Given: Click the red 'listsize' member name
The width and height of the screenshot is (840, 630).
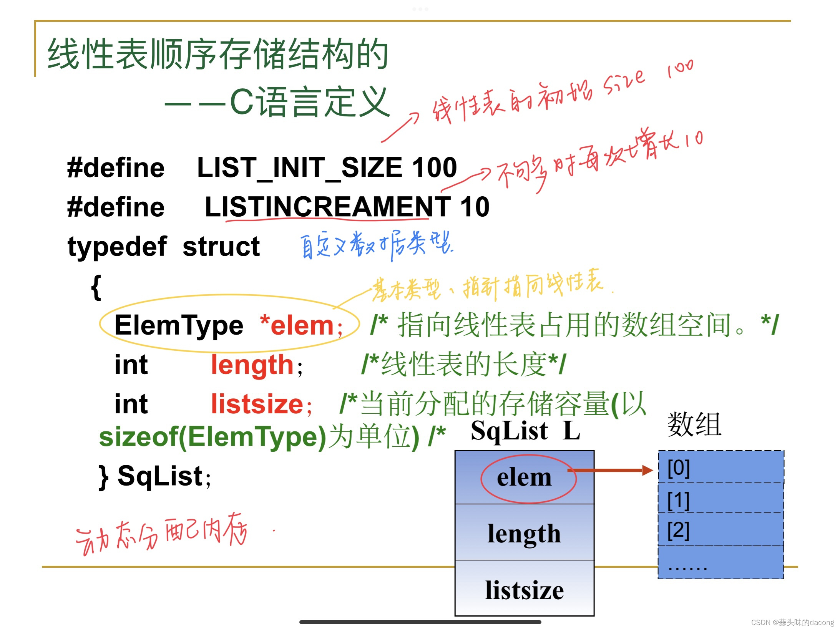Looking at the screenshot, I should tap(257, 404).
